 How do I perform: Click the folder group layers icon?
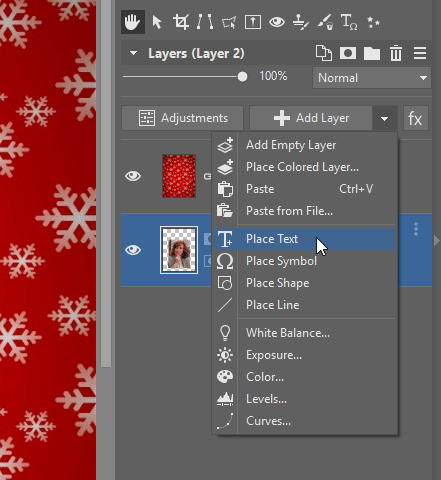[x=372, y=53]
